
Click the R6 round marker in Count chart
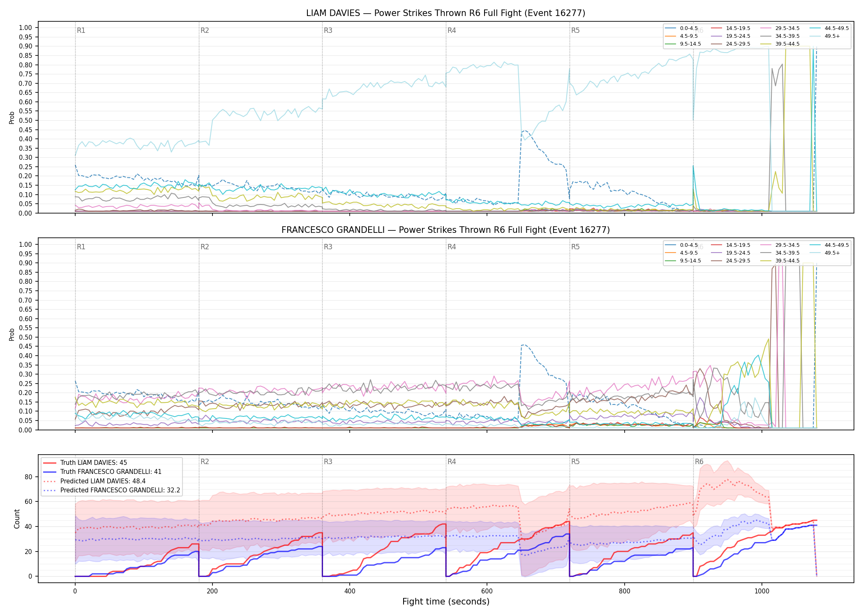(x=699, y=462)
